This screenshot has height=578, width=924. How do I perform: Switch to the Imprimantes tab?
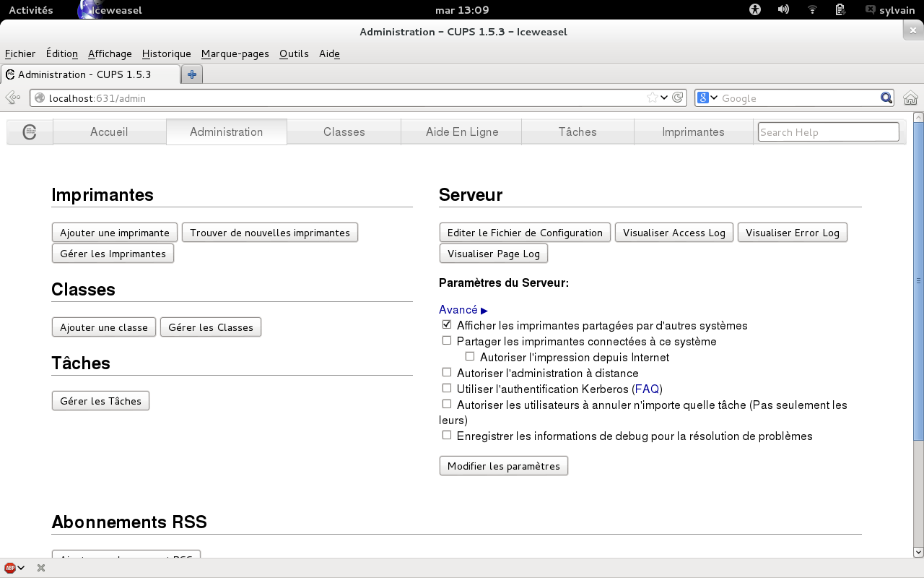[x=693, y=132]
